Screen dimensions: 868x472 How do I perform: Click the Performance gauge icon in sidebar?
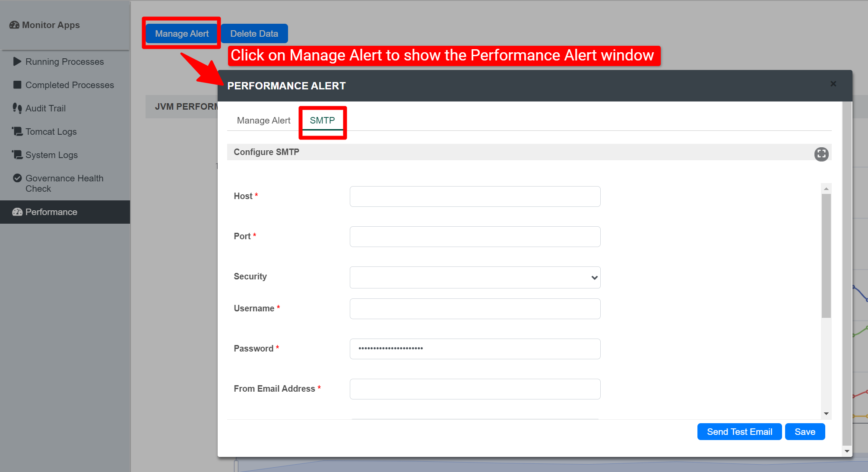click(x=17, y=212)
